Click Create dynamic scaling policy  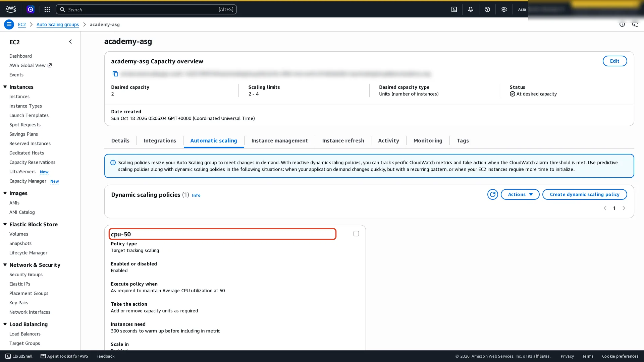pos(585,194)
